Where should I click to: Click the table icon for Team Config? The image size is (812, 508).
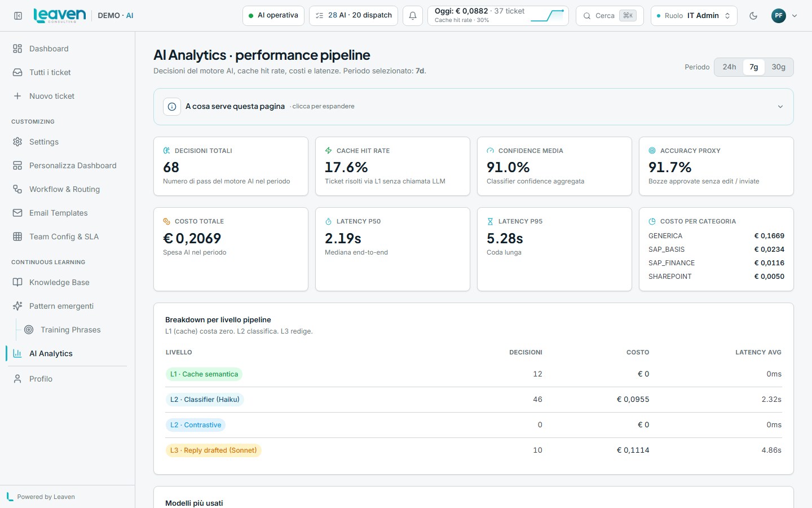tap(17, 237)
